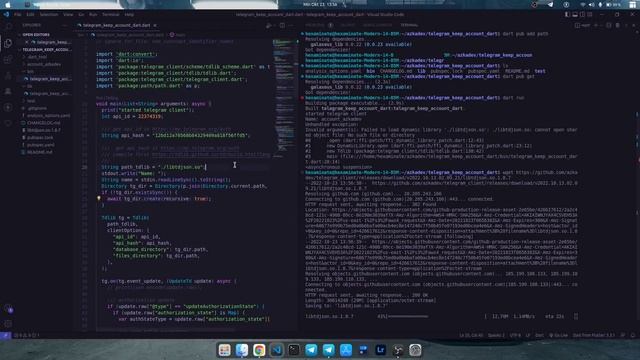This screenshot has width=640, height=360.
Task: Click the lightbulb quick-fix icon in editor
Action: click(x=98, y=199)
